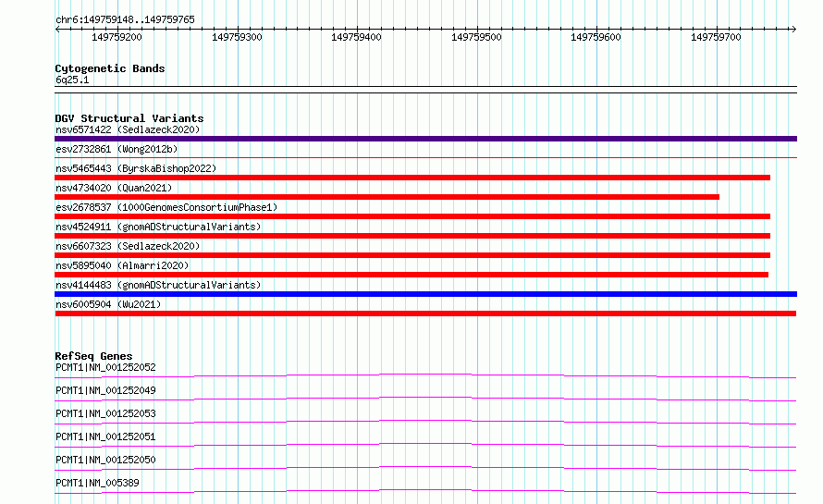
Task: Open variant nsv6571422 (Sedlazeck2020) label
Action: point(128,129)
